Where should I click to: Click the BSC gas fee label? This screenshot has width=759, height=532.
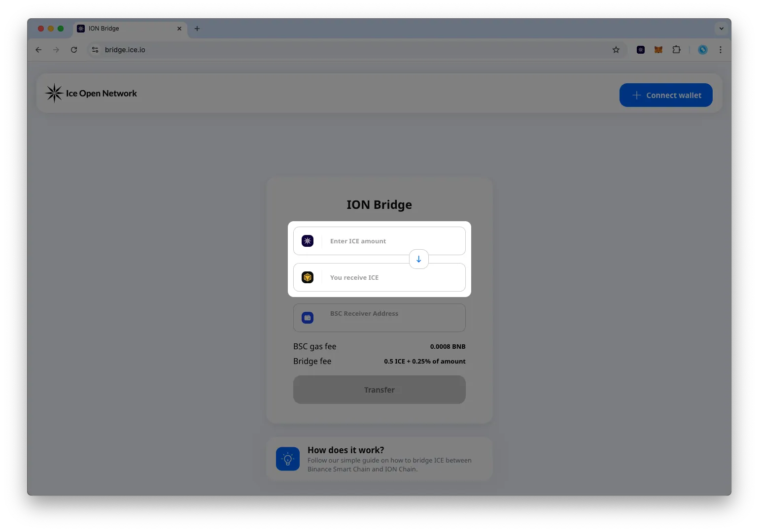pyautogui.click(x=315, y=347)
